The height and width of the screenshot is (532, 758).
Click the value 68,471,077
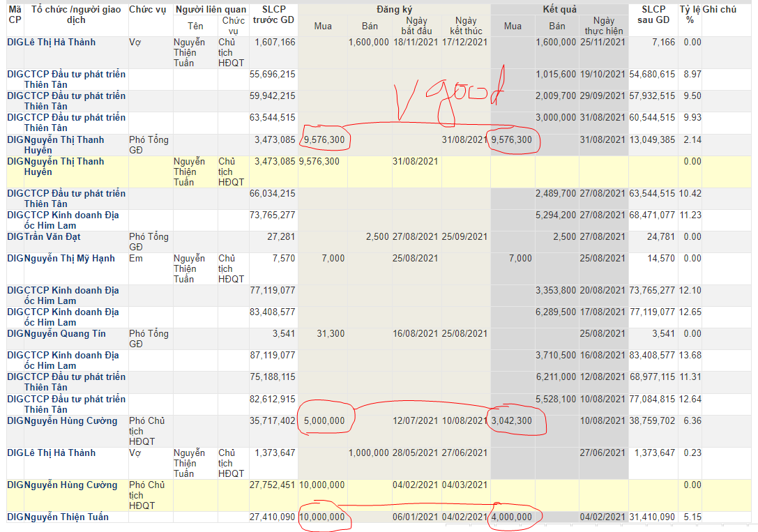pos(652,215)
